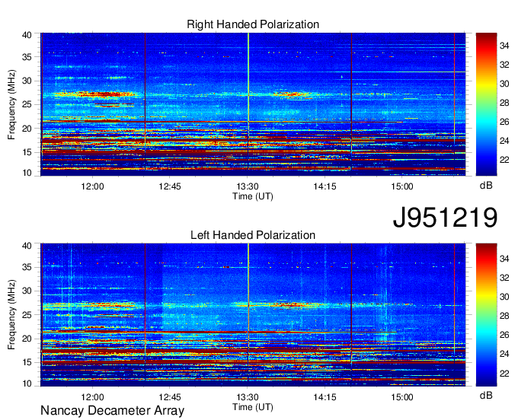Click the 35 MHz tick of Right Handed plot
This screenshot has width=518, height=420.
[27, 57]
